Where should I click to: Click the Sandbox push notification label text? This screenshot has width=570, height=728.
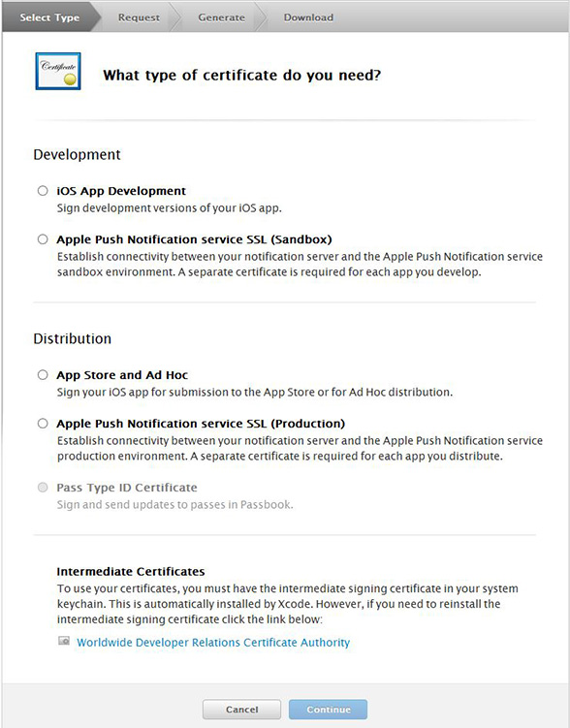point(194,239)
